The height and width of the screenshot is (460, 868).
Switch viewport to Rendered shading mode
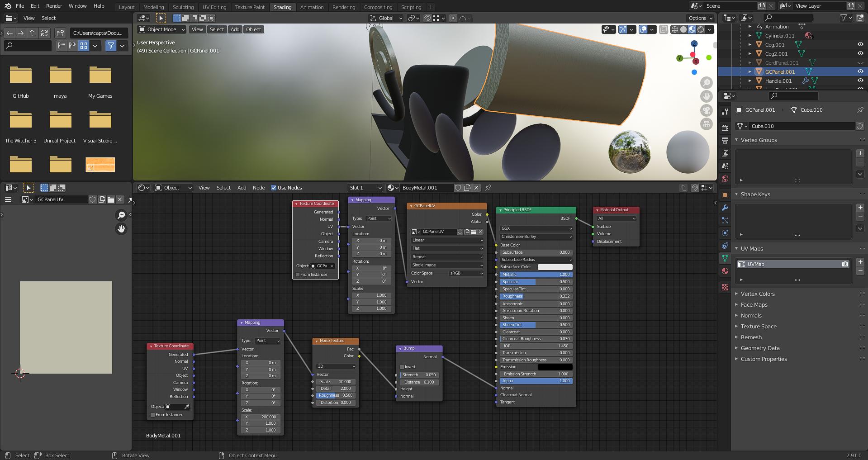(701, 30)
